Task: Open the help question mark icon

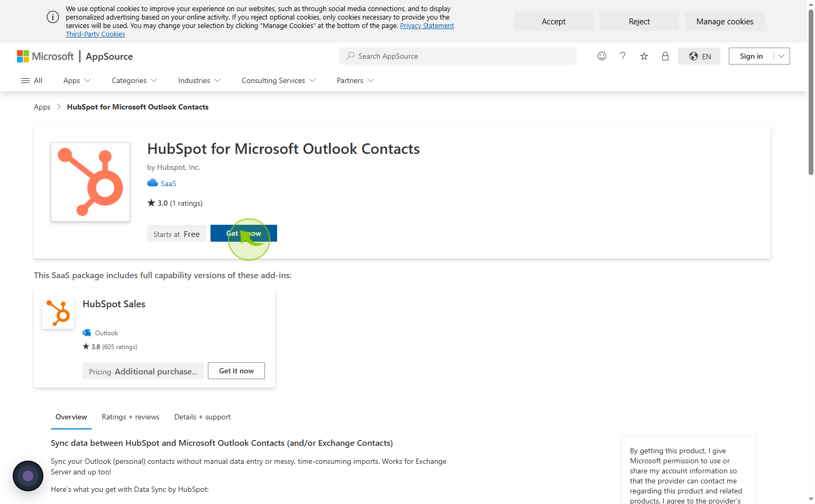Action: click(x=623, y=56)
